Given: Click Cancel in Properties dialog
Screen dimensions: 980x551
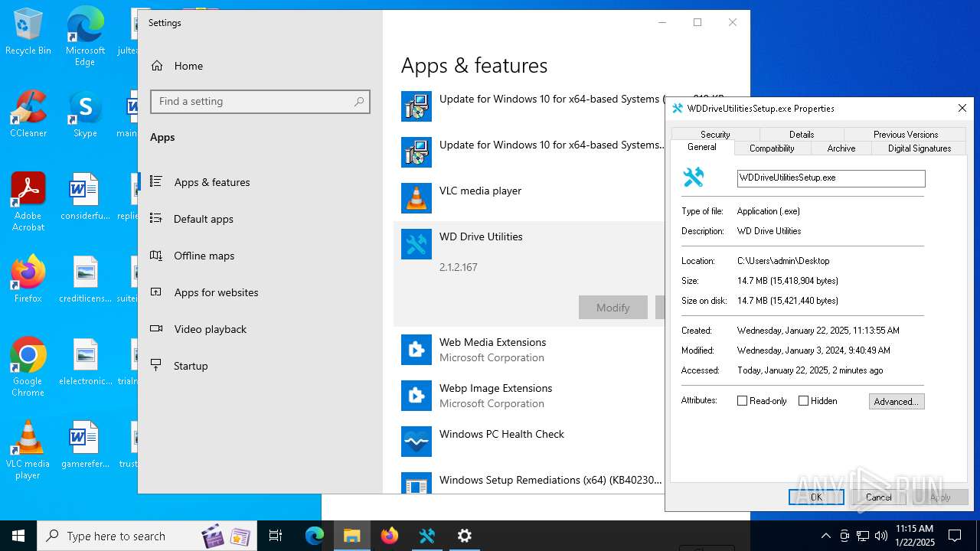Looking at the screenshot, I should [x=879, y=497].
